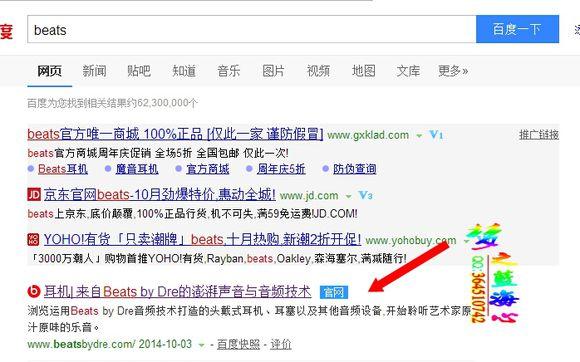Image resolution: width=580 pixels, height=362 pixels.
Task: Open the 百度快照 cached link
Action: [238, 344]
